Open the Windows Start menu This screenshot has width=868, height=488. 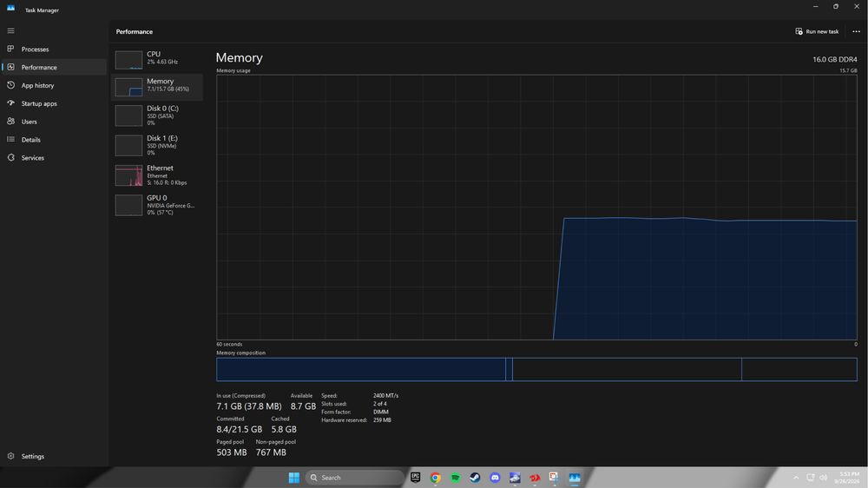tap(294, 478)
